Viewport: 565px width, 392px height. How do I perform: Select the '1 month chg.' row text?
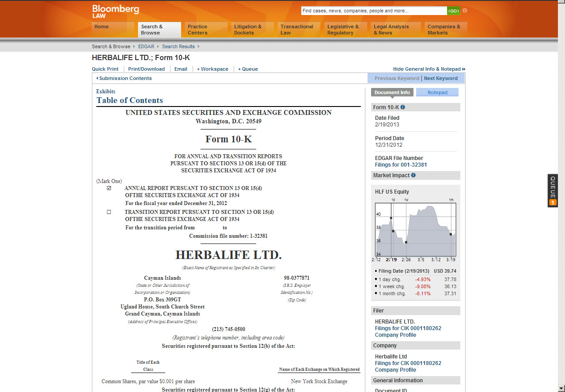[x=416, y=293]
